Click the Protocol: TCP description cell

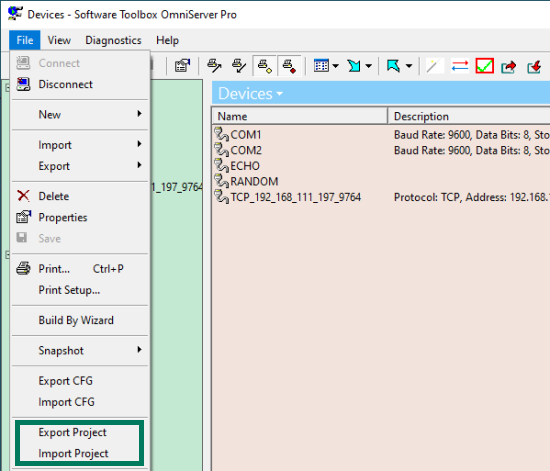click(x=472, y=197)
